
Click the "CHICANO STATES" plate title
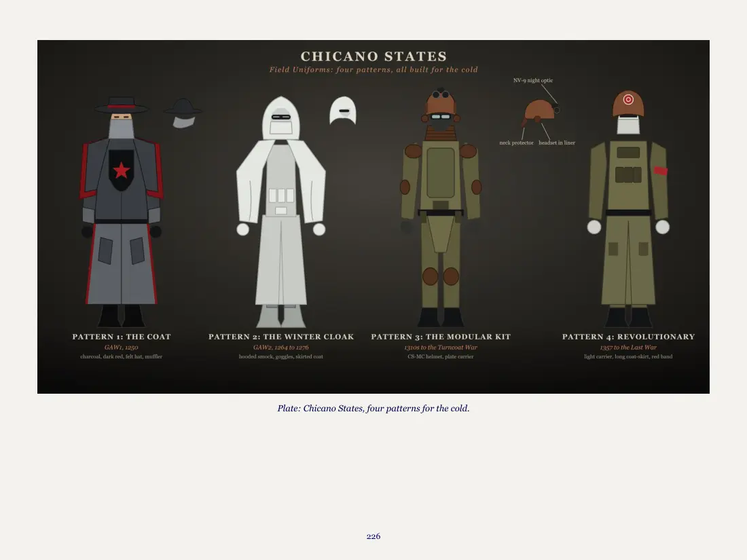click(373, 56)
